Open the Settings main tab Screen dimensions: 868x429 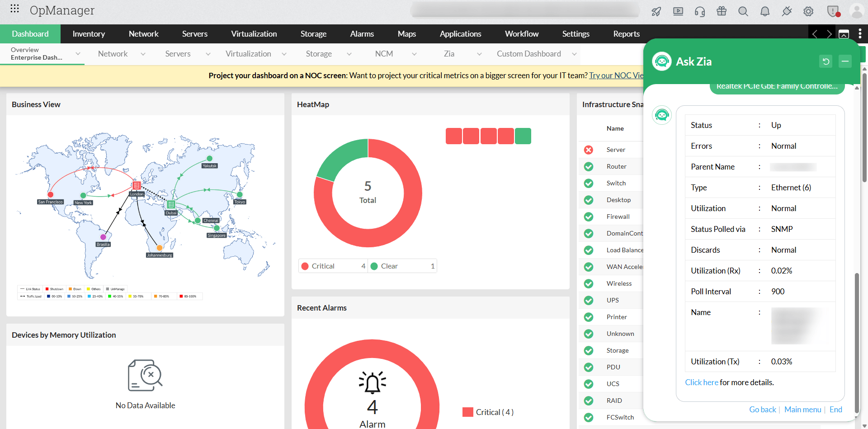tap(576, 34)
